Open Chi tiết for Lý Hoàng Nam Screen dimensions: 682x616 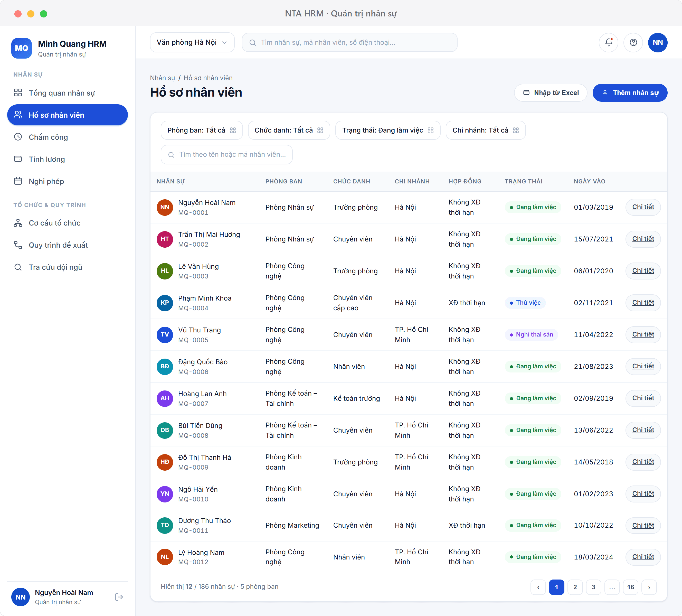point(643,557)
